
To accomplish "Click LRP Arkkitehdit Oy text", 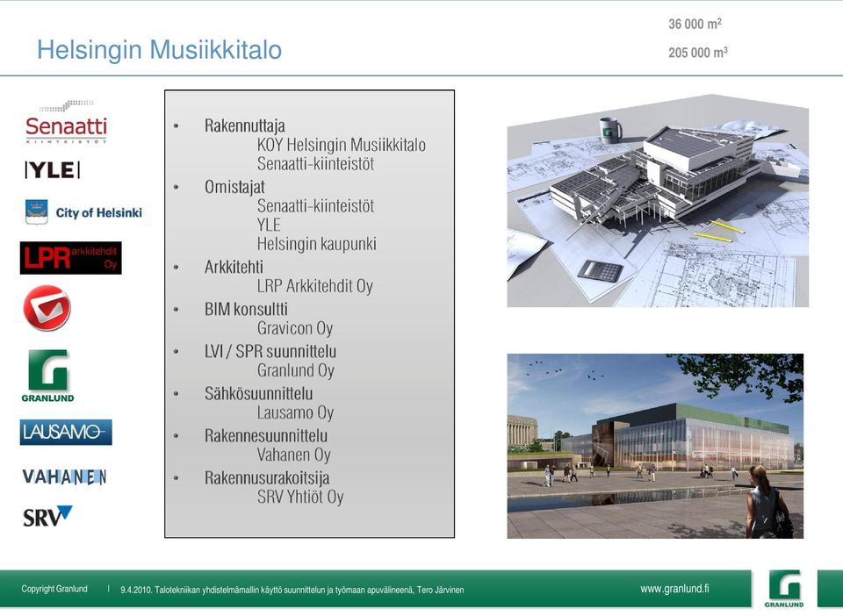I will point(315,286).
